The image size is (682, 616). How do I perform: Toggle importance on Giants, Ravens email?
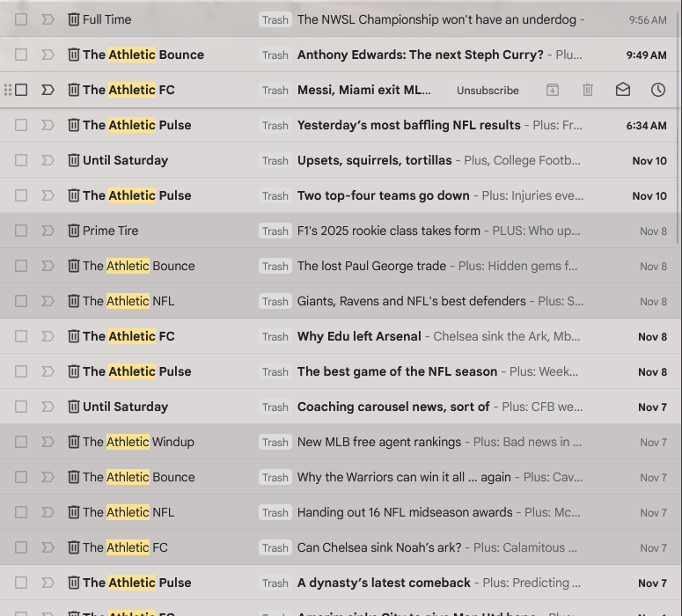point(48,301)
